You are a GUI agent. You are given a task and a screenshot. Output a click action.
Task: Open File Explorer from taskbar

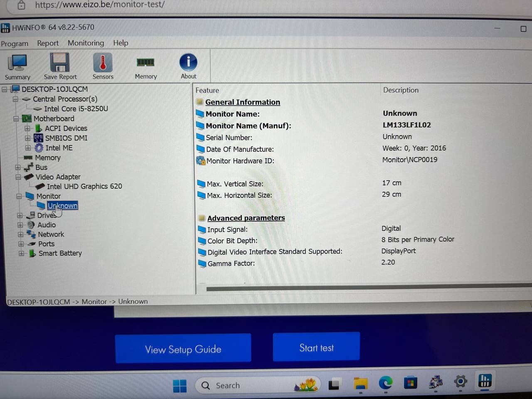[x=360, y=383]
